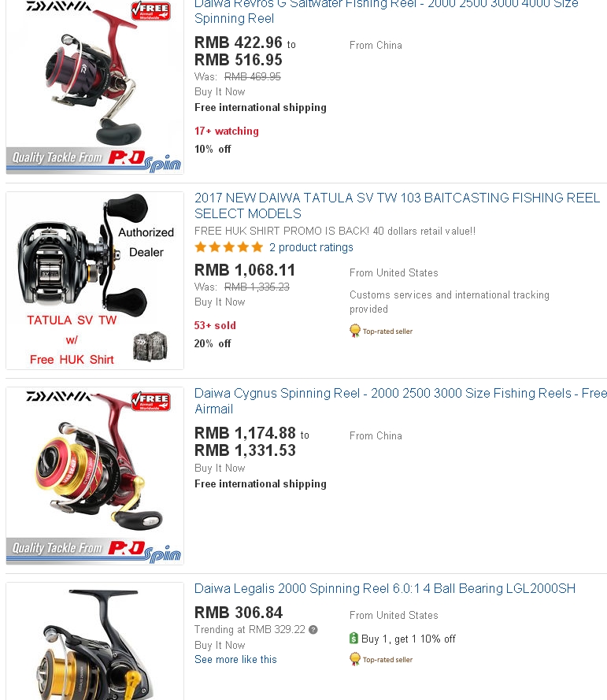The image size is (607, 700).
Task: Click the FREE airmail badge on the Revros image
Action: [x=151, y=11]
